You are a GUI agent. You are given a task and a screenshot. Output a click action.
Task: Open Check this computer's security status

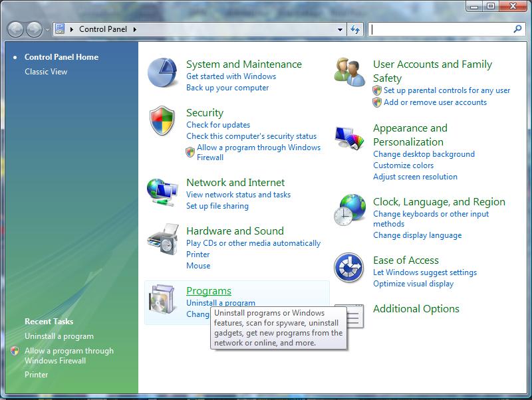(x=251, y=136)
